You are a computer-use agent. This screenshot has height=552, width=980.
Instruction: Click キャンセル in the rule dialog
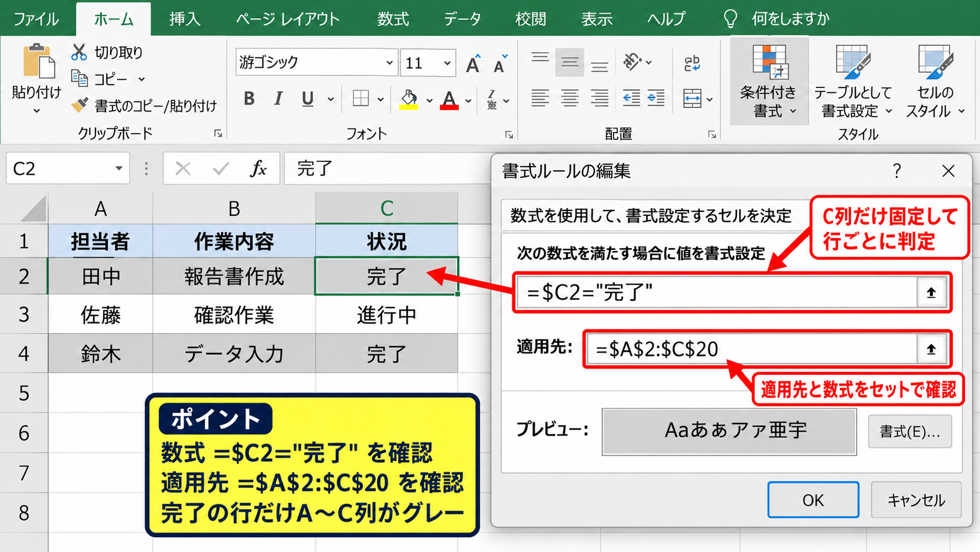click(x=916, y=500)
